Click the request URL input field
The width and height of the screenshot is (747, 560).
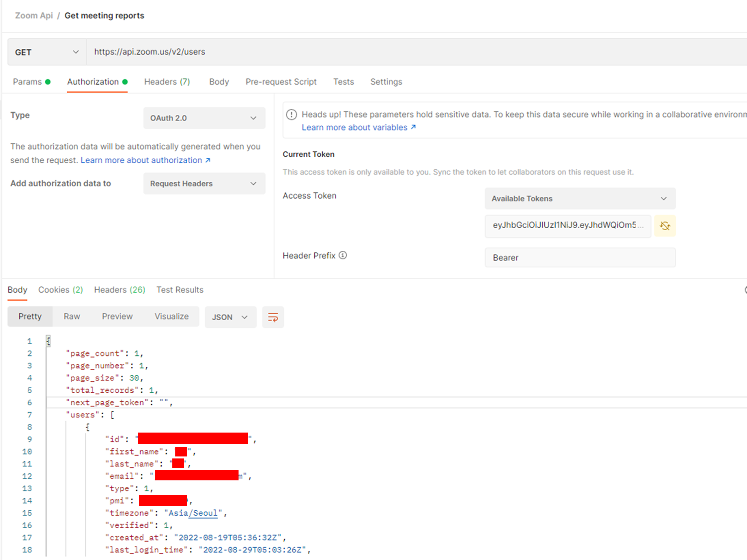[x=416, y=52]
